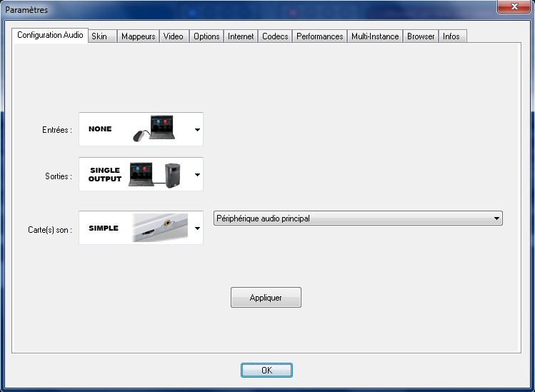
Task: Expand the Carte(s) son dropdown arrow
Action: (x=197, y=228)
